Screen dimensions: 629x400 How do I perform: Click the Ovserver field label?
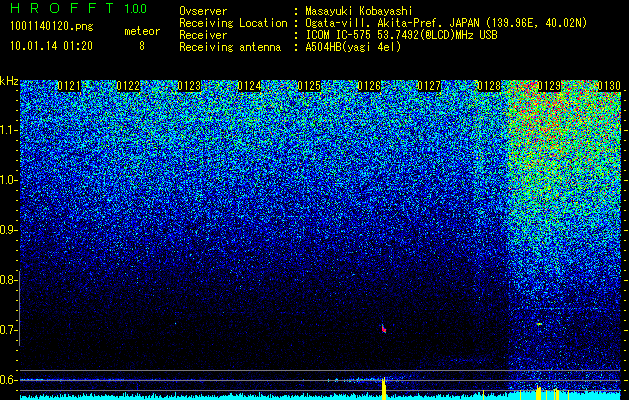[x=203, y=11]
